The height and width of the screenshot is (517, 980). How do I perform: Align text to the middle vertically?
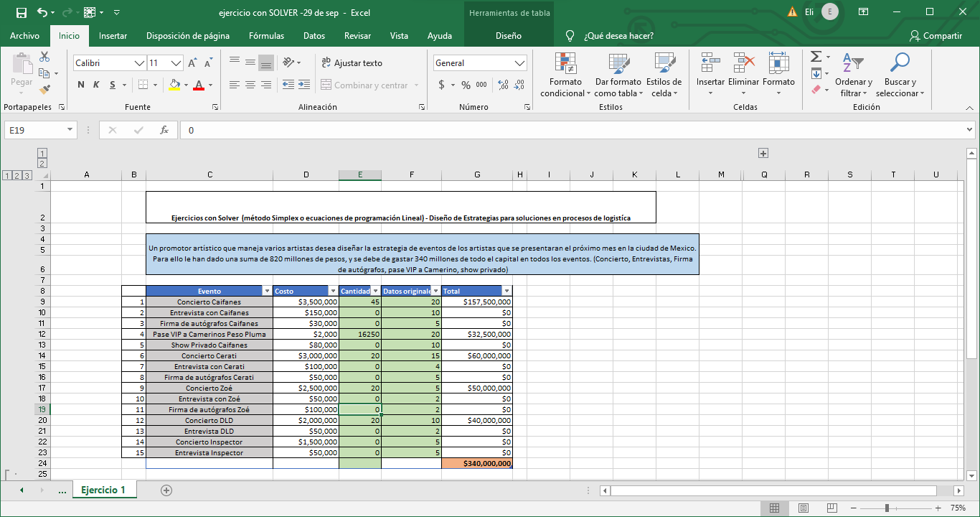(250, 62)
